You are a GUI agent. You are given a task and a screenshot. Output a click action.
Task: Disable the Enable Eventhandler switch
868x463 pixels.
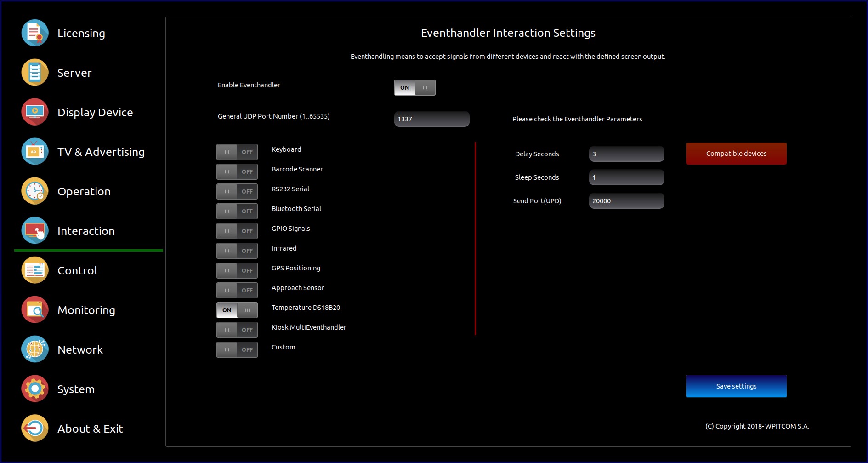point(414,87)
